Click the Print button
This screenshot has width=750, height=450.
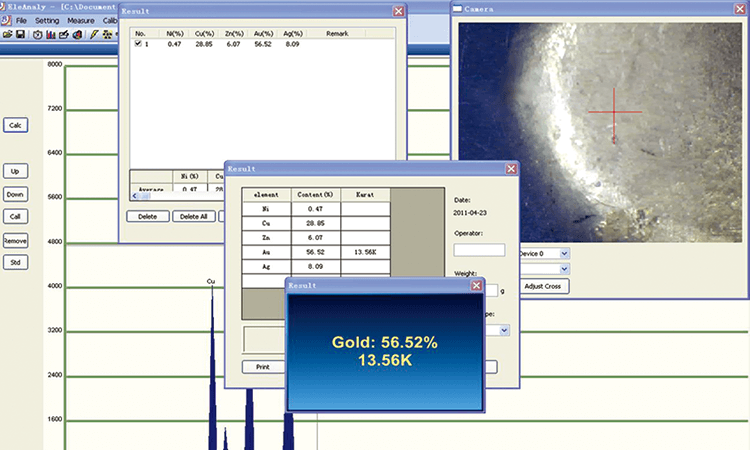[263, 367]
